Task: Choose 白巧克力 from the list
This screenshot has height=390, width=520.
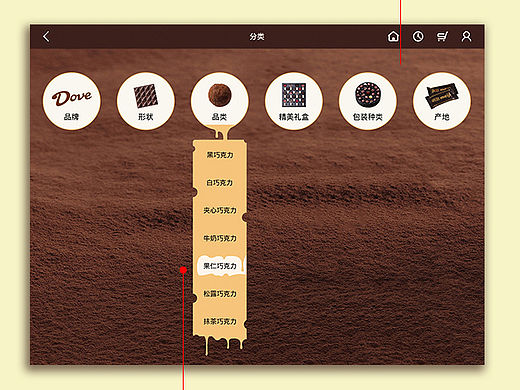Action: coord(220,183)
